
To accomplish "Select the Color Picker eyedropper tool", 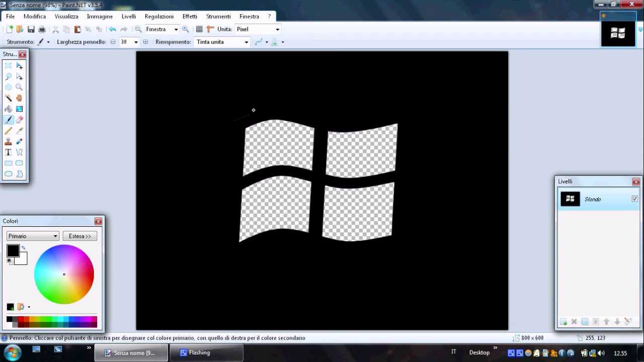I will coord(19,131).
